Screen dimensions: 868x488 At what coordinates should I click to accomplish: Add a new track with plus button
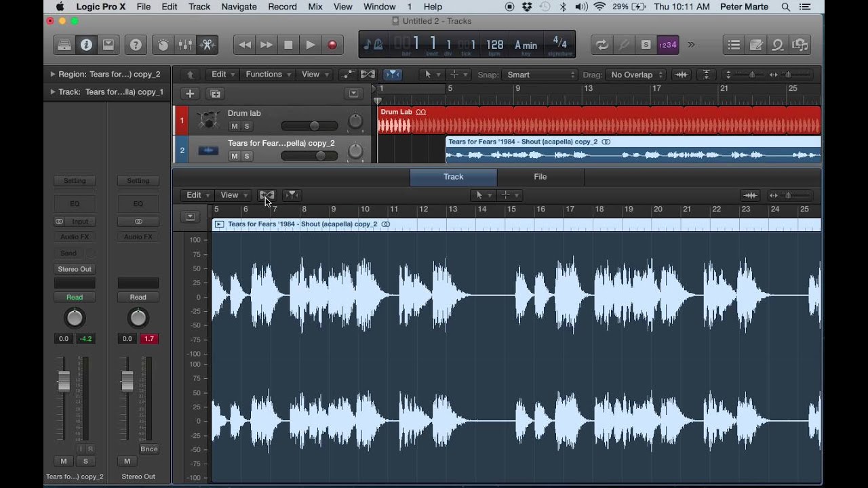point(191,94)
